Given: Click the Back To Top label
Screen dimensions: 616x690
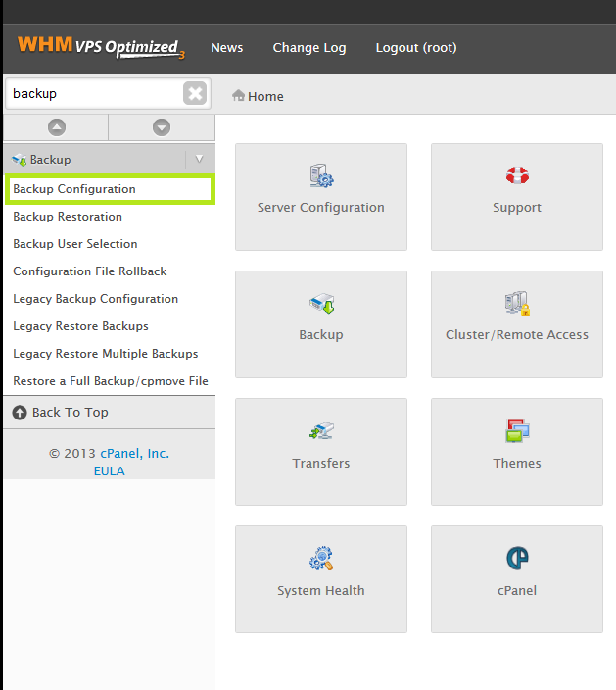Looking at the screenshot, I should (x=70, y=413).
